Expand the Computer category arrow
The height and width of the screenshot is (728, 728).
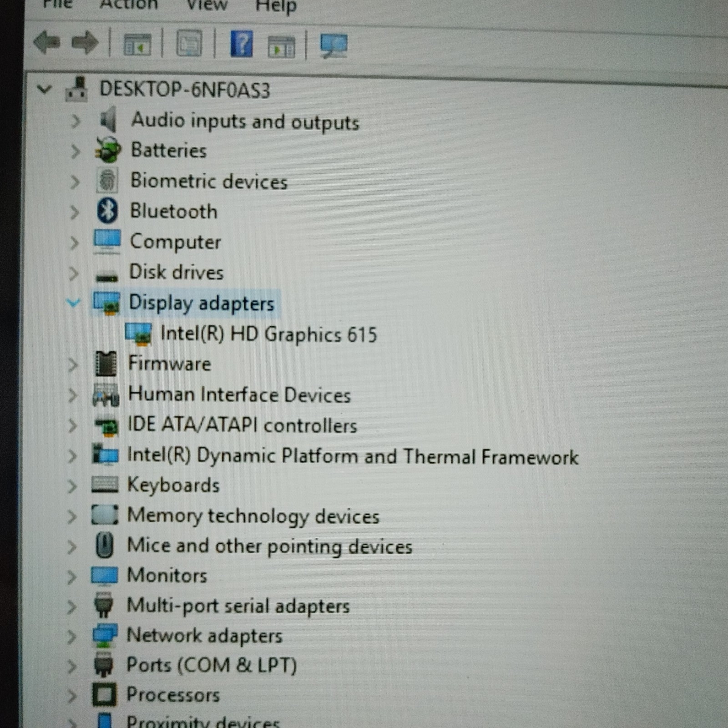(x=74, y=243)
